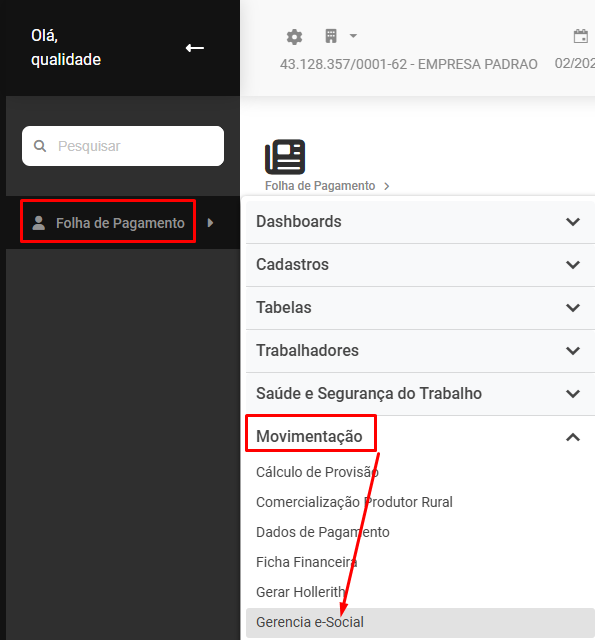
Task: Click the breadcrumb chevron after Folha de Pagamento
Action: pos(386,187)
